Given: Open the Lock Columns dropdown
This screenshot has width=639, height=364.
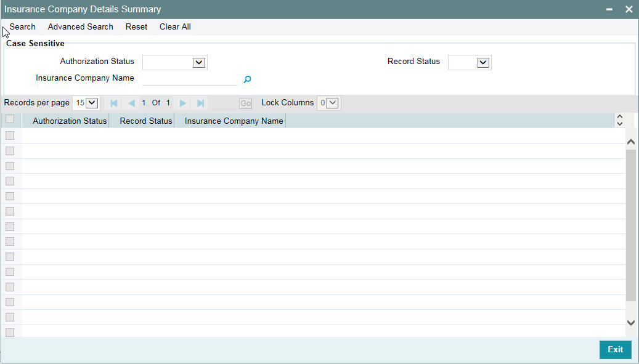Looking at the screenshot, I should point(328,103).
